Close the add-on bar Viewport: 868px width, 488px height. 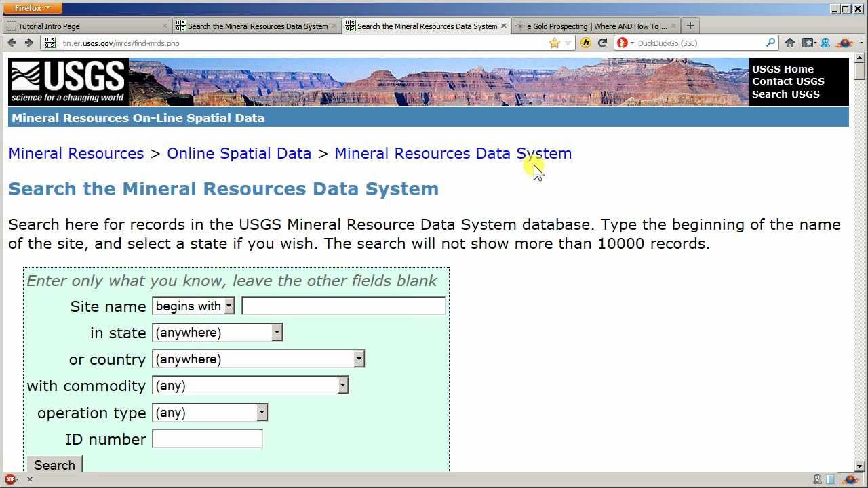click(30, 479)
